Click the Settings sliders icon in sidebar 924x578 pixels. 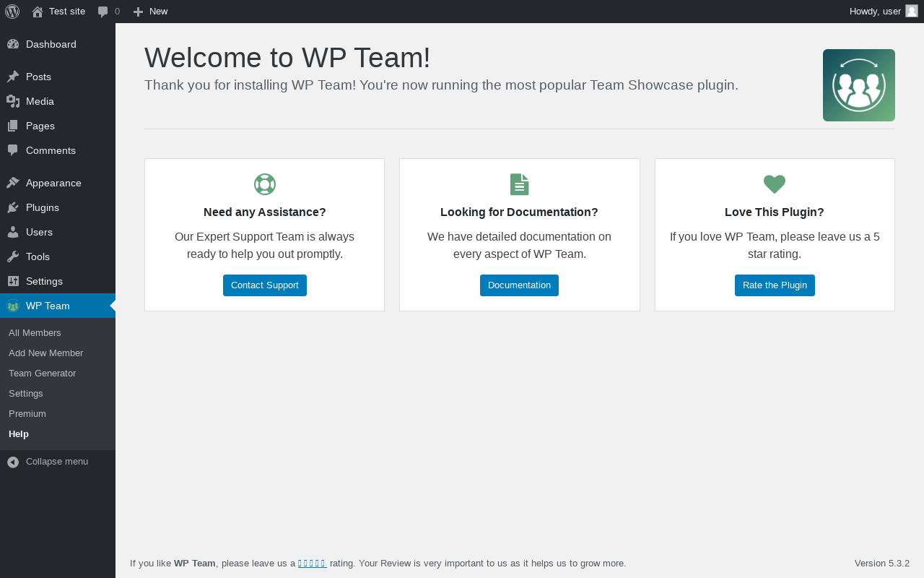coord(13,281)
